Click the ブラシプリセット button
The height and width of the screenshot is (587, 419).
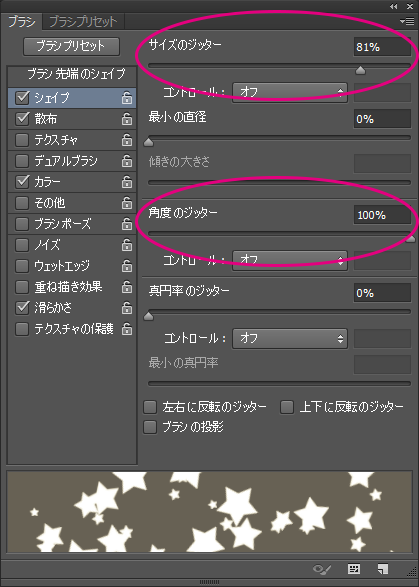[71, 46]
